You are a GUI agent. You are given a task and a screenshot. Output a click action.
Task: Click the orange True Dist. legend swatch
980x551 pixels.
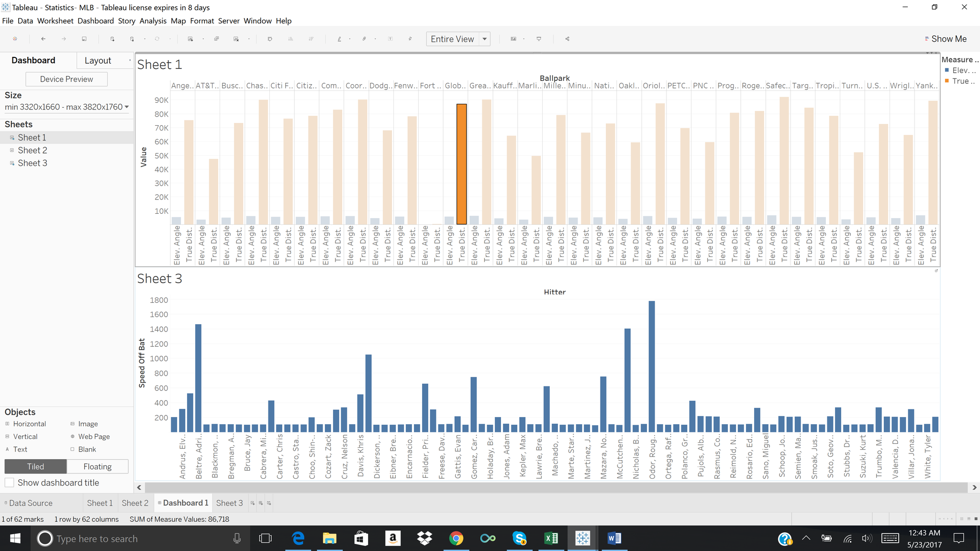tap(947, 81)
